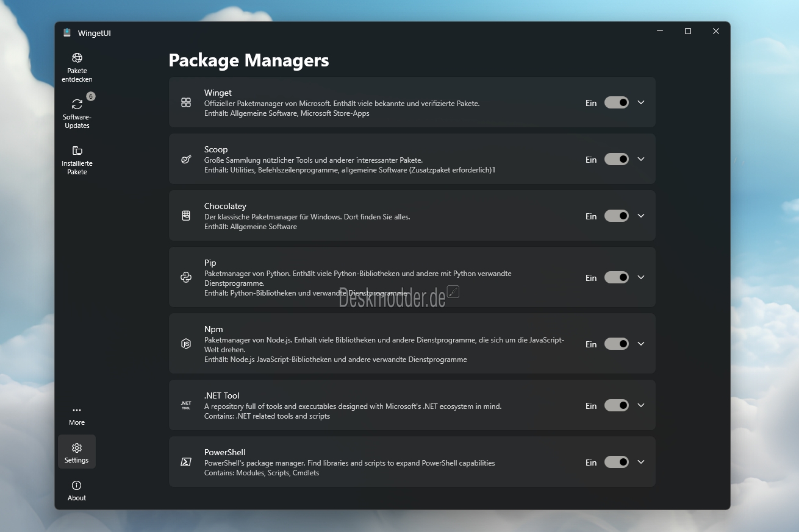Toggle the PowerShell package manager off
This screenshot has height=532, width=799.
(617, 462)
